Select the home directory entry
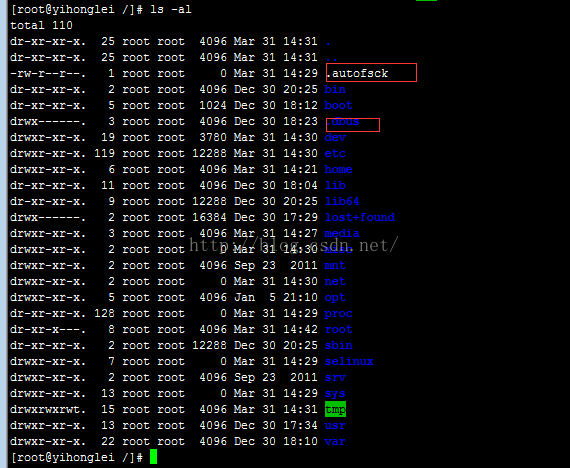 coord(338,169)
